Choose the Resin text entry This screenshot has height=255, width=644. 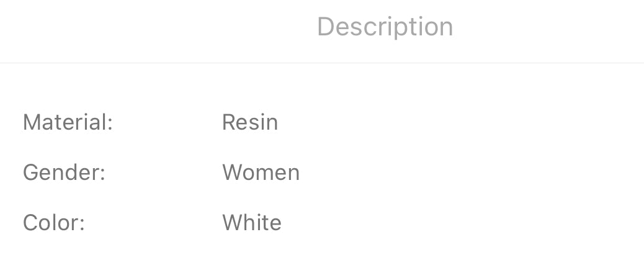[250, 122]
